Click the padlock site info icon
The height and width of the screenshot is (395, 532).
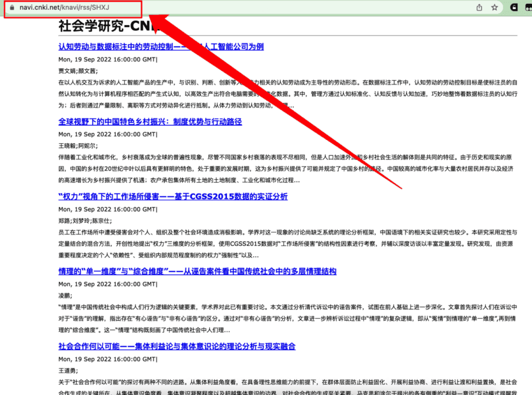click(12, 8)
